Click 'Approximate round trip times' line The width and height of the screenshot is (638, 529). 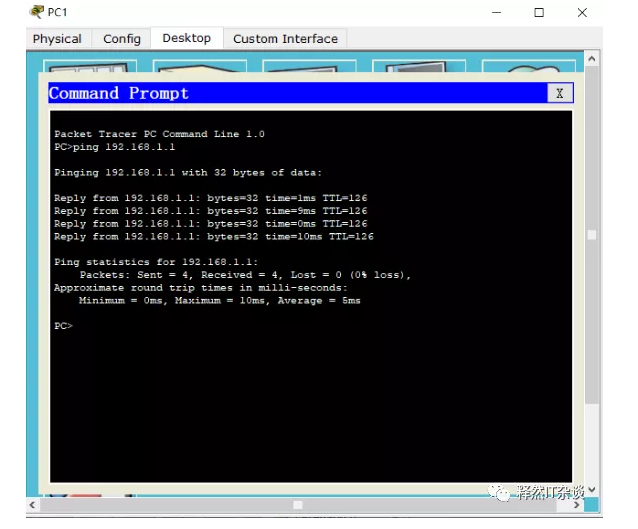click(x=201, y=288)
